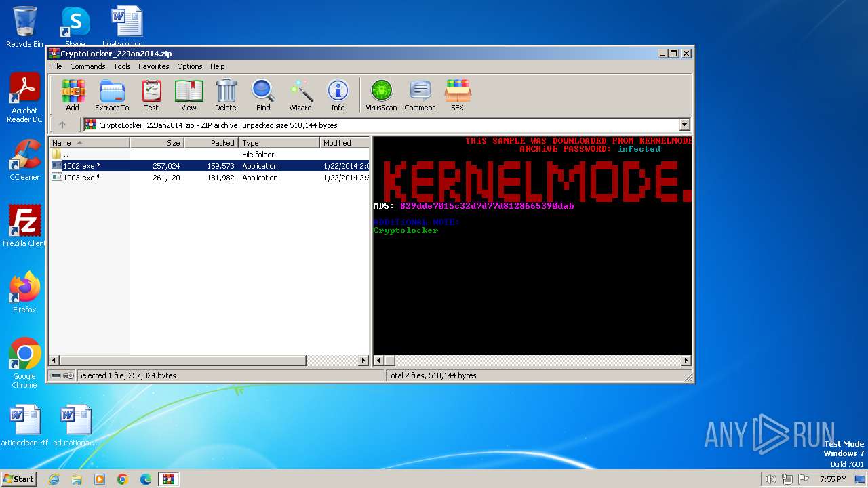Click the MD5 hash text in comment
This screenshot has height=488, width=868.
[487, 205]
